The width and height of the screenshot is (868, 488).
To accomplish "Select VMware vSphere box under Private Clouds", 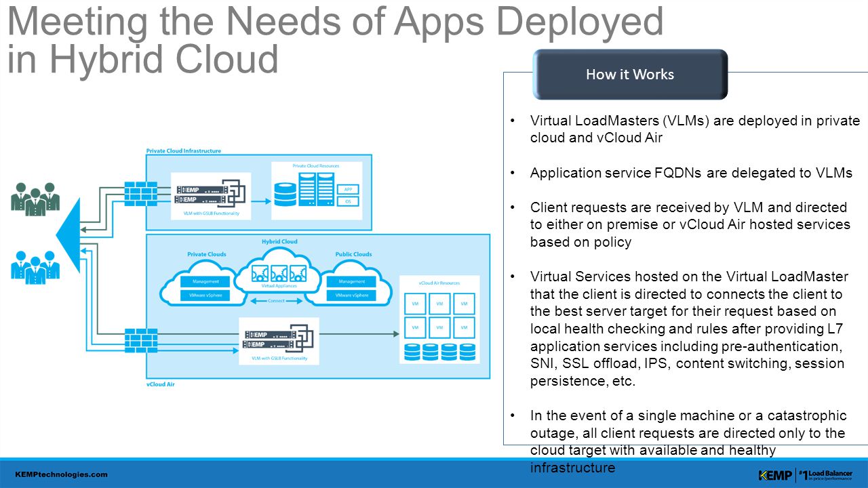I will click(205, 296).
